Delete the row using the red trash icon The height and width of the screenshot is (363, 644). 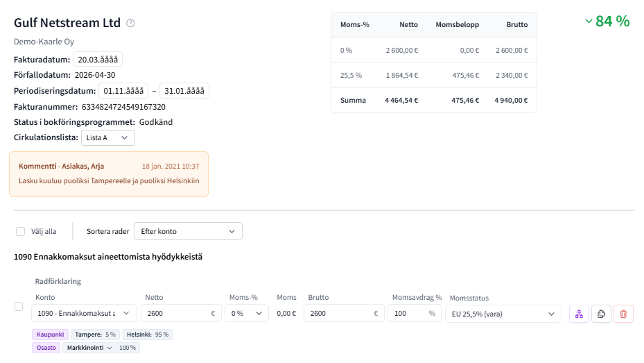(623, 314)
